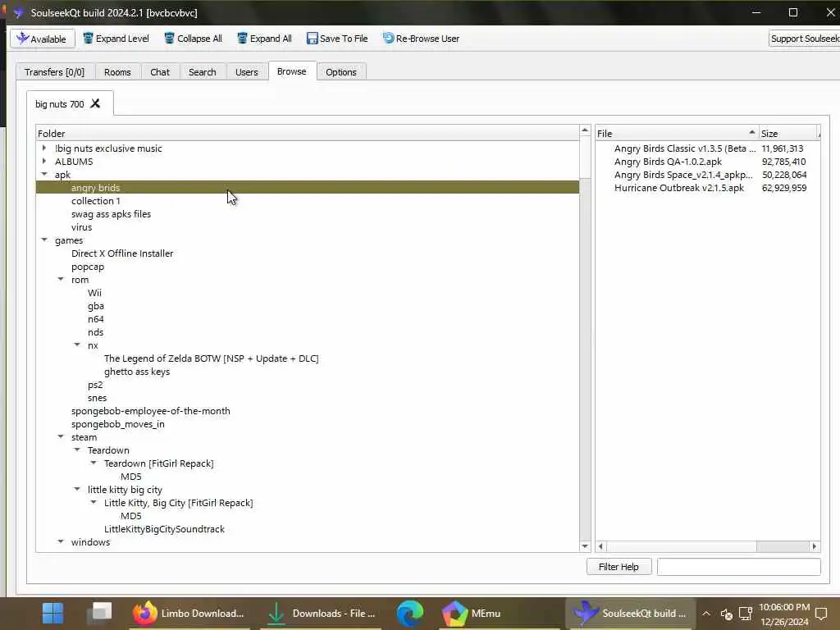Click folder tree scroll down arrow
This screenshot has height=630, width=840.
click(585, 546)
